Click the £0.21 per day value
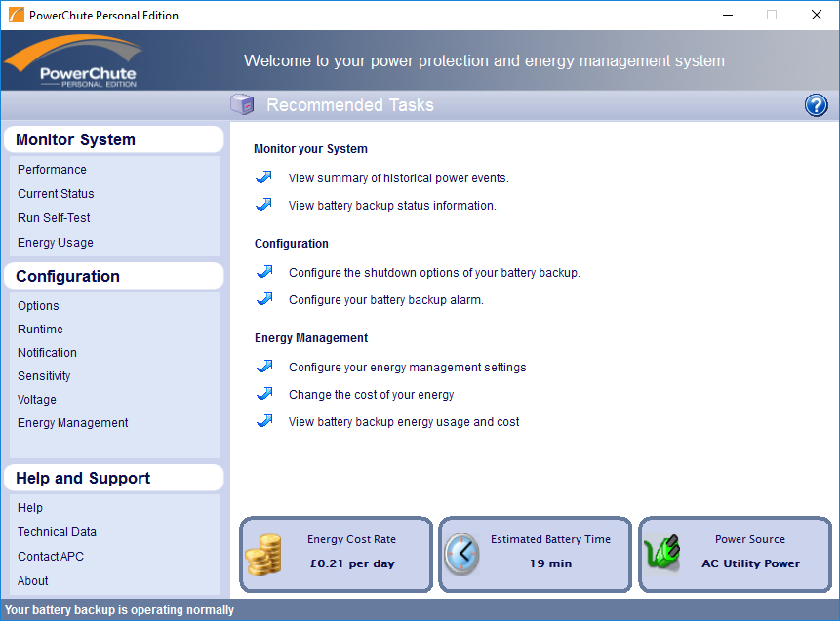 point(352,563)
